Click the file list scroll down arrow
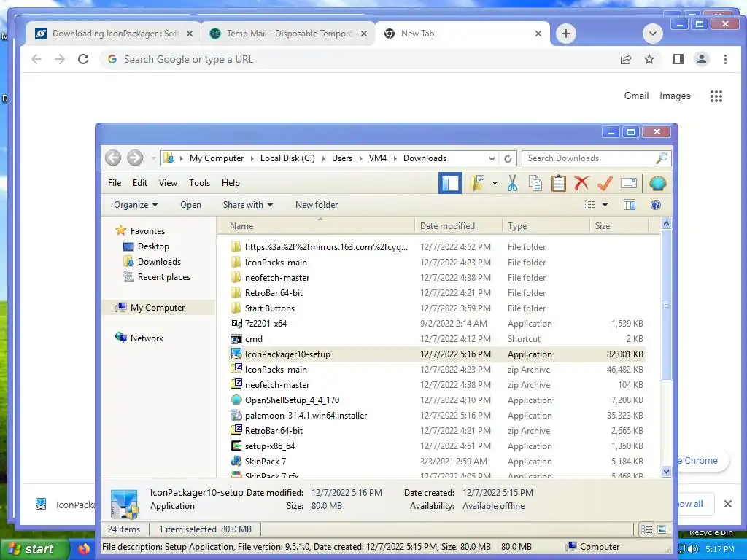The width and height of the screenshot is (747, 560). click(x=667, y=472)
